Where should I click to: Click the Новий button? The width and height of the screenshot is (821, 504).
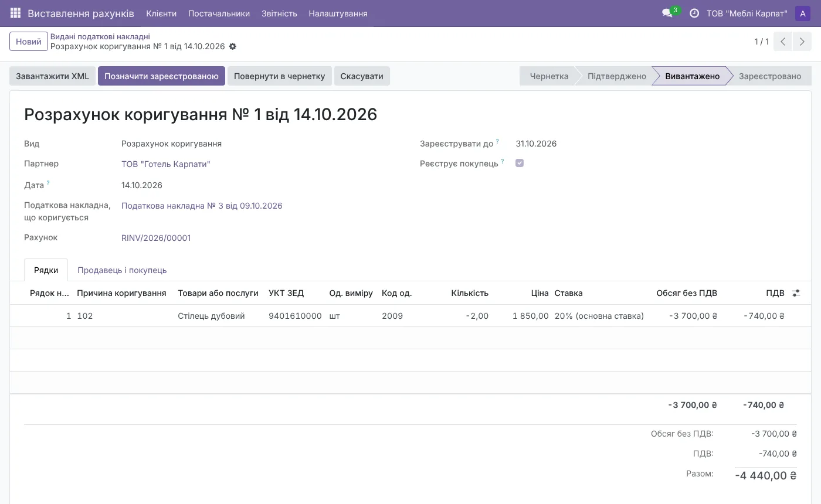coord(29,42)
